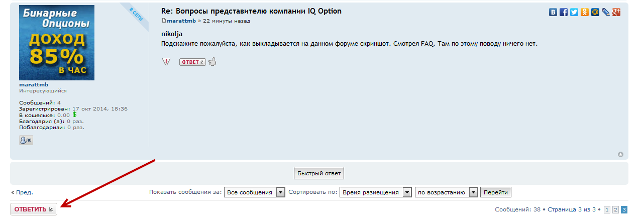The width and height of the screenshot is (644, 222).
Task: Expand the 'Время размещения' sort dropdown
Action: [376, 192]
